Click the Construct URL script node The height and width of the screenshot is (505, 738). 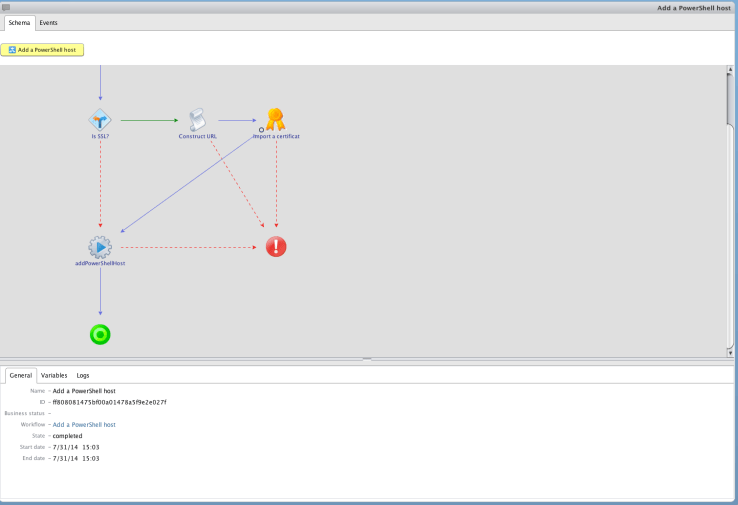(x=198, y=120)
